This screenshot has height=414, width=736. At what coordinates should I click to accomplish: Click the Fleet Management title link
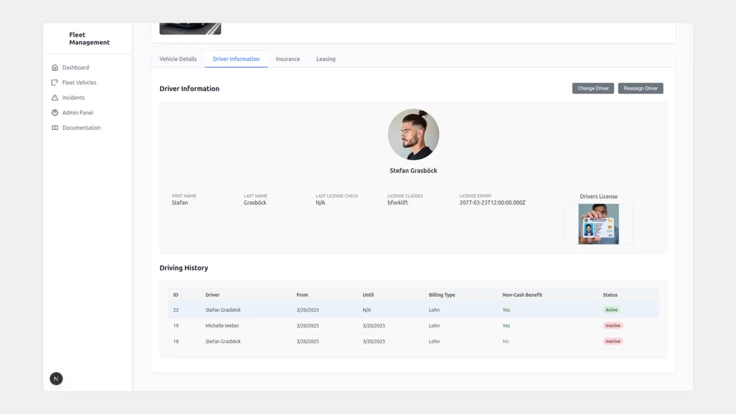(x=89, y=39)
